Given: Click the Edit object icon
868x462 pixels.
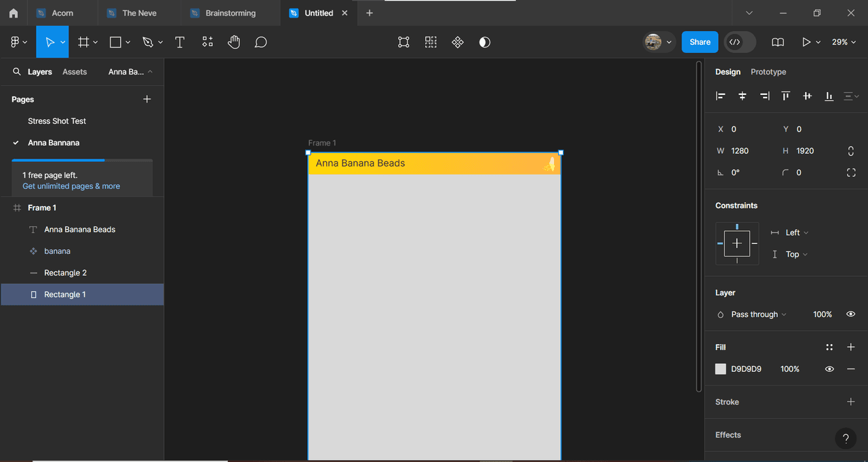Looking at the screenshot, I should (x=403, y=42).
